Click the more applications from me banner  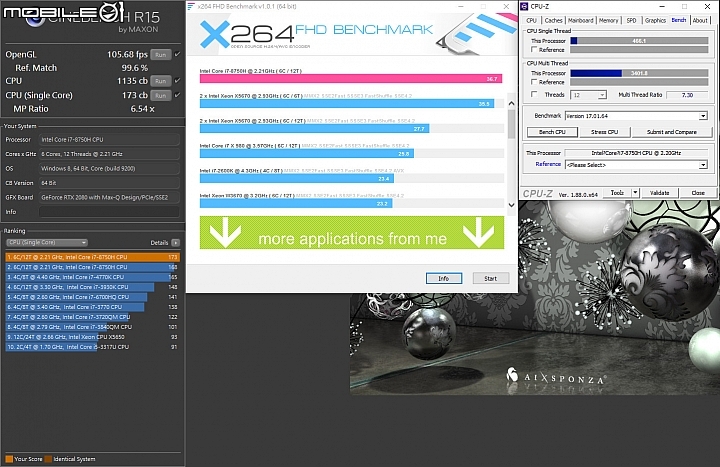[x=352, y=233]
